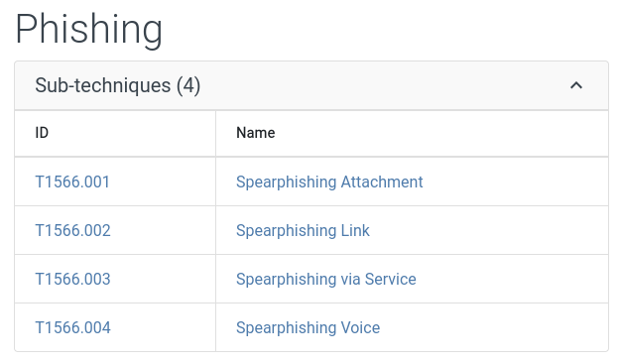This screenshot has height=364, width=619.
Task: Open the T1566.003 ID link
Action: pyautogui.click(x=72, y=279)
